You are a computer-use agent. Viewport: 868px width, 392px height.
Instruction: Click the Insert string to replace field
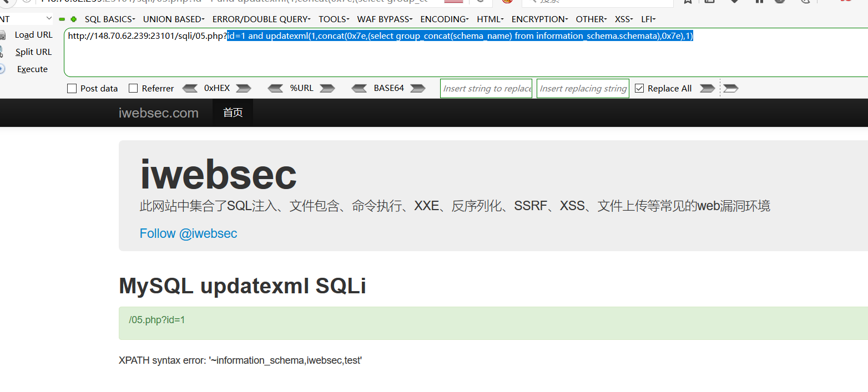[486, 88]
